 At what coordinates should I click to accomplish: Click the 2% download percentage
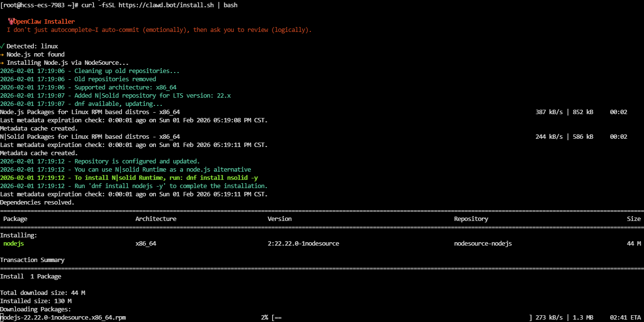(265, 318)
